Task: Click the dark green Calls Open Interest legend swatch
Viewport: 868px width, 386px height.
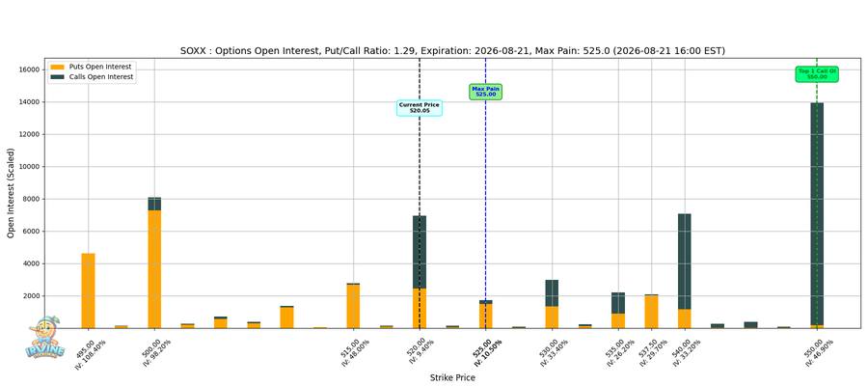Action: click(x=58, y=77)
